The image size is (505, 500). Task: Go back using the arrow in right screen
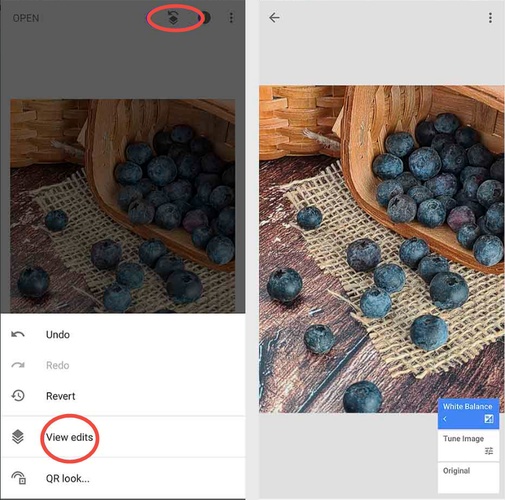point(274,18)
